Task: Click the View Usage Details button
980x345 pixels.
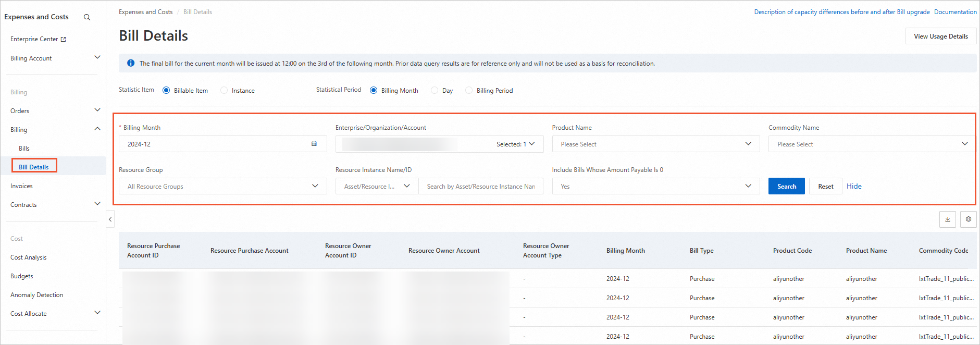Action: (941, 36)
